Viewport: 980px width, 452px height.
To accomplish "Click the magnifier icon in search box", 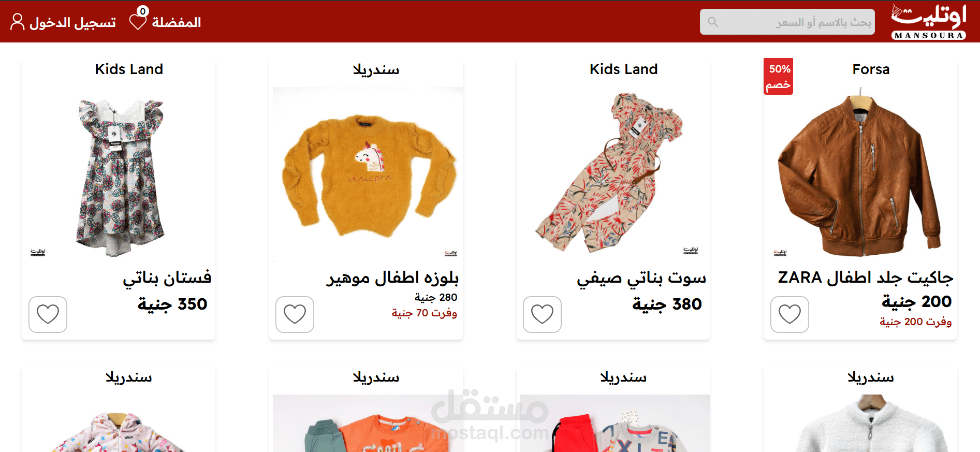I will 713,22.
